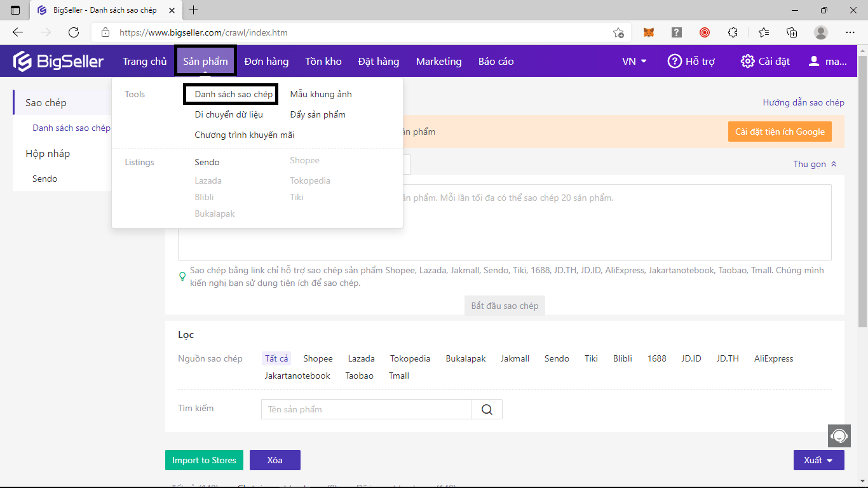This screenshot has height=488, width=868.
Task: Click the Tên sản phẩm search input field
Action: 365,409
